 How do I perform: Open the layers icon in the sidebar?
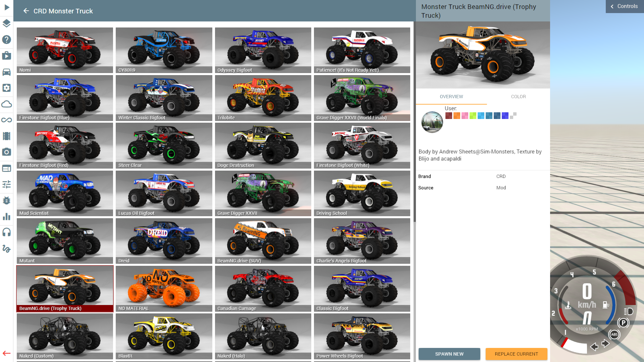click(7, 23)
